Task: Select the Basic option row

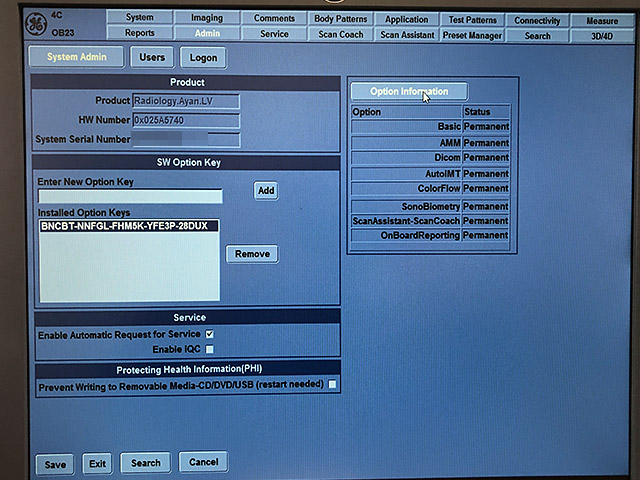Action: click(x=430, y=127)
